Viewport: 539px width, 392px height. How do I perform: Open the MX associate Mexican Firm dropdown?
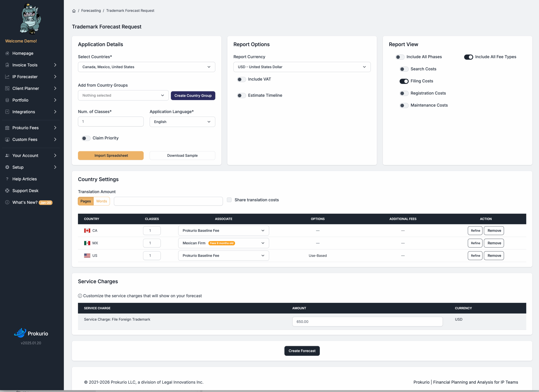point(223,243)
